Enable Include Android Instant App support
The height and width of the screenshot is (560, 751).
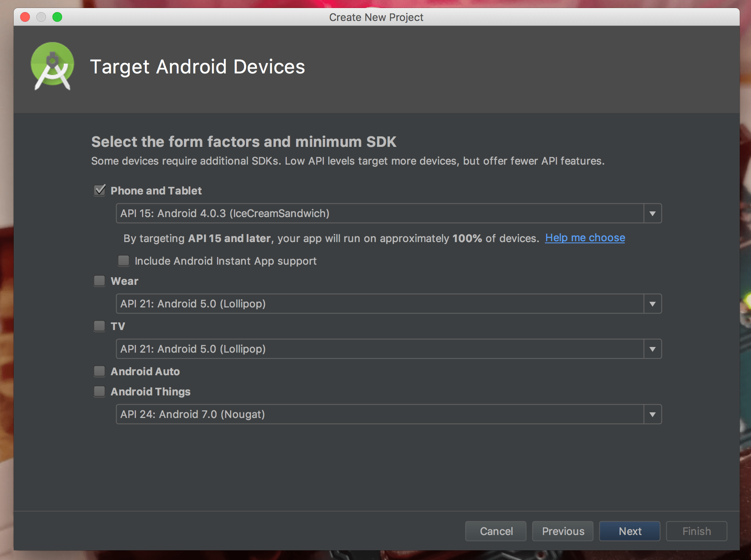click(123, 261)
